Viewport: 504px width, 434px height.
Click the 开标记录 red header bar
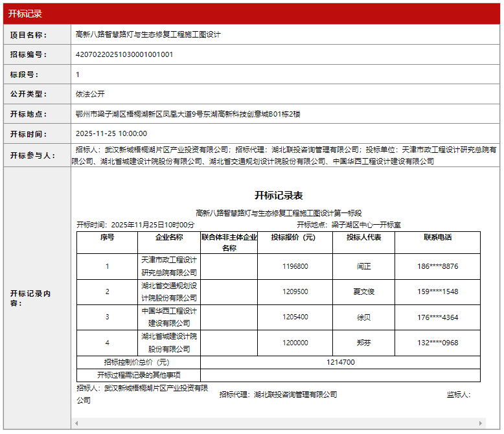(x=251, y=14)
